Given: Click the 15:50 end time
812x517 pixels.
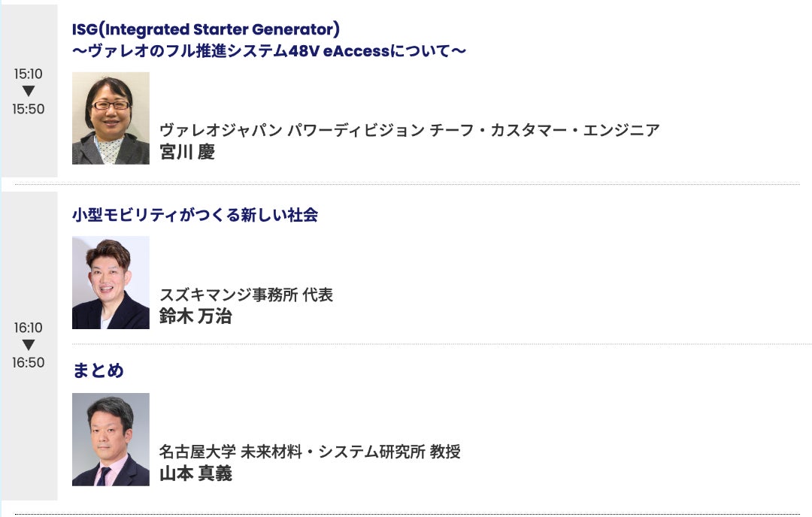Looking at the screenshot, I should (x=29, y=109).
